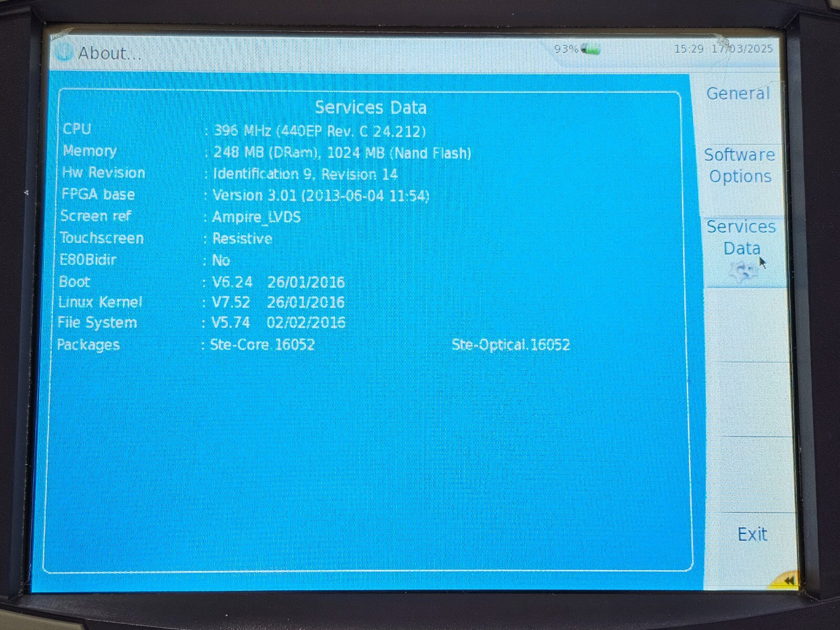
Task: Click the Services Data panel heading
Action: [x=370, y=108]
